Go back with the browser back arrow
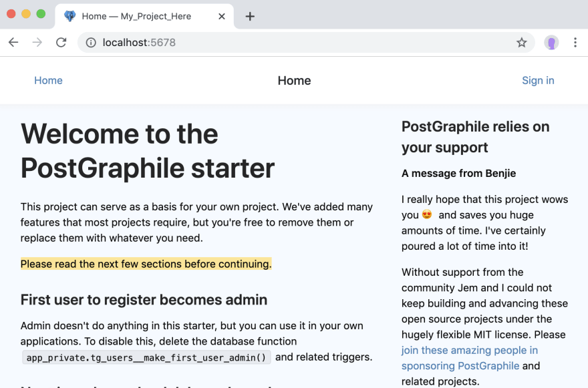588x388 pixels. tap(13, 42)
